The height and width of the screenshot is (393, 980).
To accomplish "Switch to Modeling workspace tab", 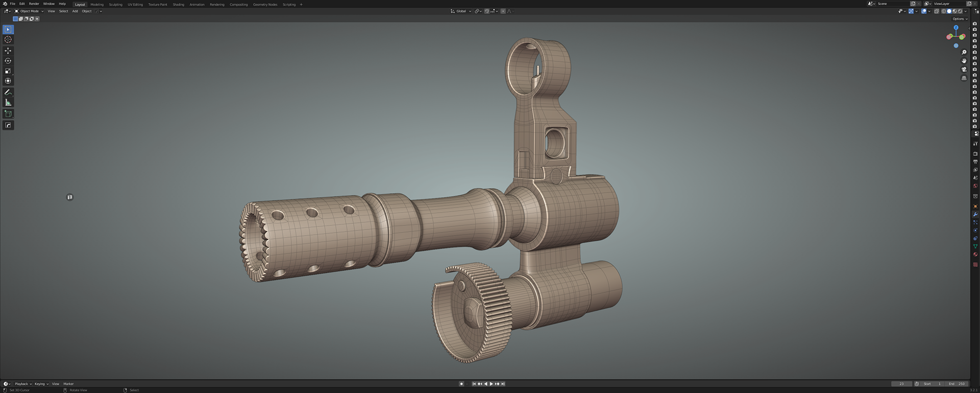I will pyautogui.click(x=97, y=5).
